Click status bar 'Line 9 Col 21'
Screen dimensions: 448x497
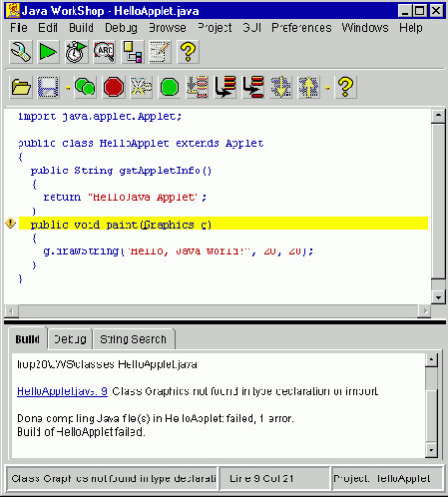point(274,478)
